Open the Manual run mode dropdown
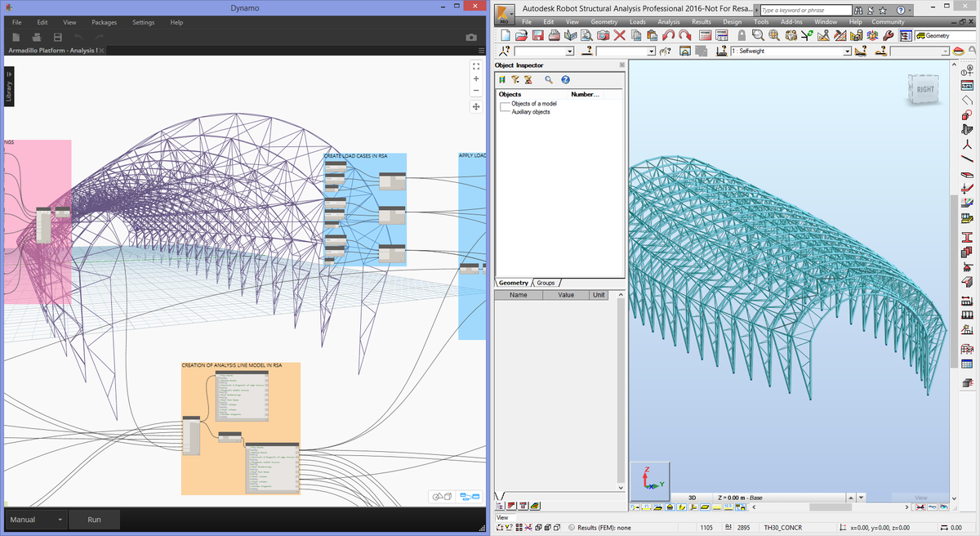 click(36, 520)
